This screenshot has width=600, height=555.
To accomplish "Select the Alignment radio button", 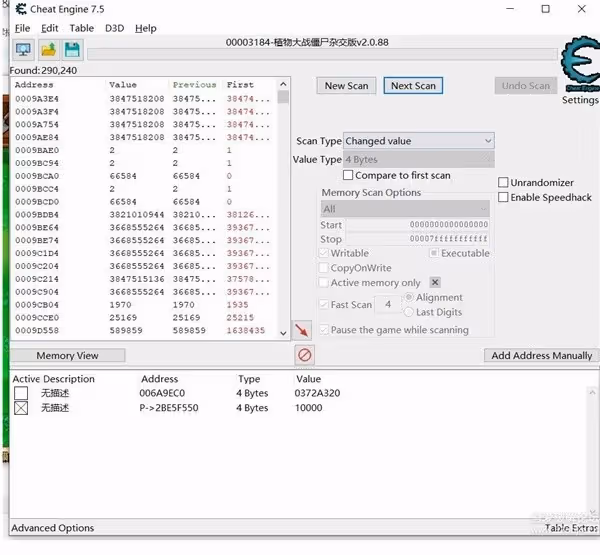I will click(409, 297).
